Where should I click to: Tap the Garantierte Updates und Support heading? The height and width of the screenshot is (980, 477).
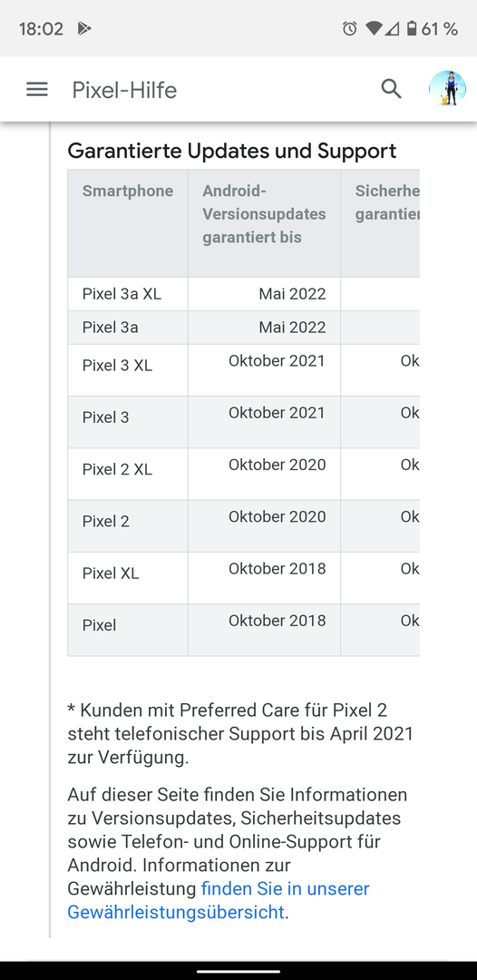tap(231, 151)
